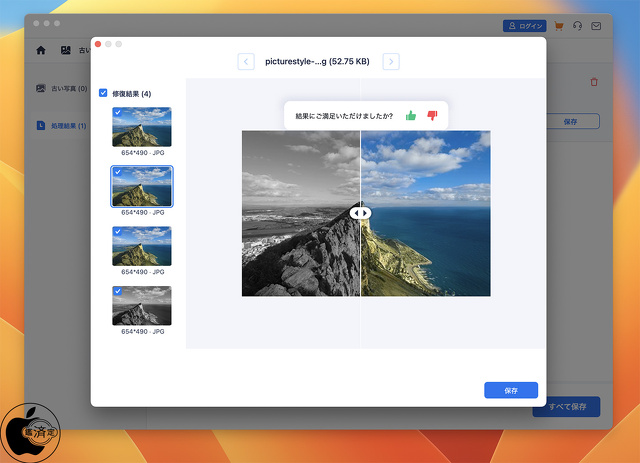Go to previous image with left arrow
The image size is (640, 463).
tap(246, 62)
